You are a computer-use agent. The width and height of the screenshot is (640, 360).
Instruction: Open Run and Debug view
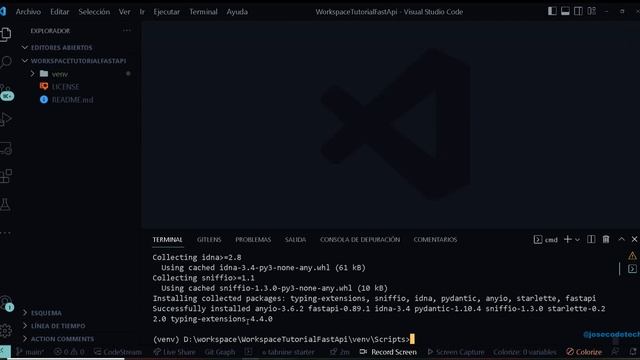coord(6,119)
